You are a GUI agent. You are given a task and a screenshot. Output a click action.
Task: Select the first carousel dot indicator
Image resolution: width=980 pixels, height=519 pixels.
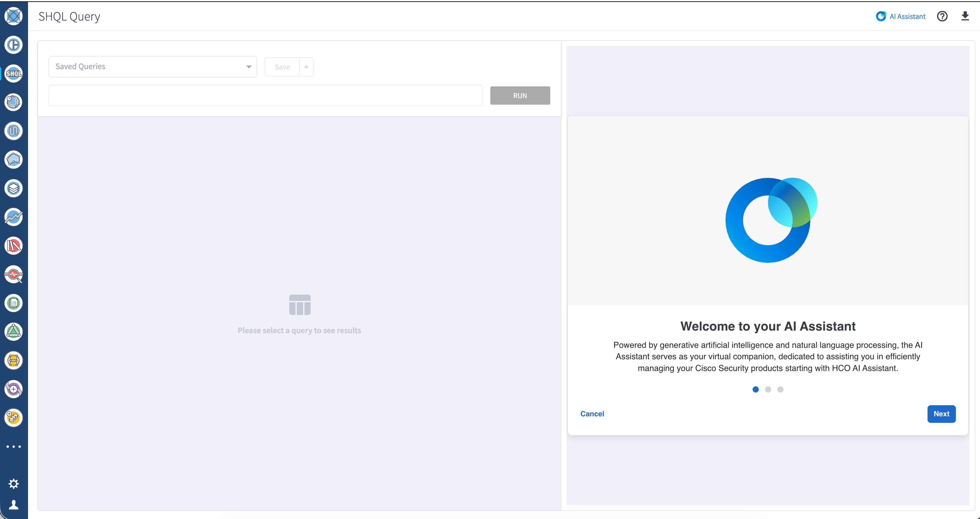(x=756, y=389)
